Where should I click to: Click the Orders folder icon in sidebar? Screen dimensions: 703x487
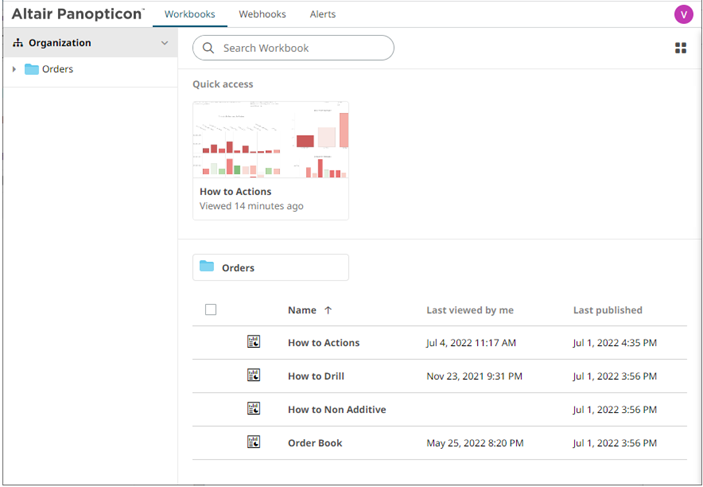pyautogui.click(x=31, y=69)
